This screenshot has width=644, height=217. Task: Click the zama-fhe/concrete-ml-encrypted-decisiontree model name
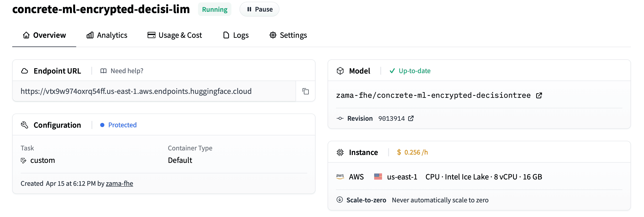pyautogui.click(x=433, y=95)
